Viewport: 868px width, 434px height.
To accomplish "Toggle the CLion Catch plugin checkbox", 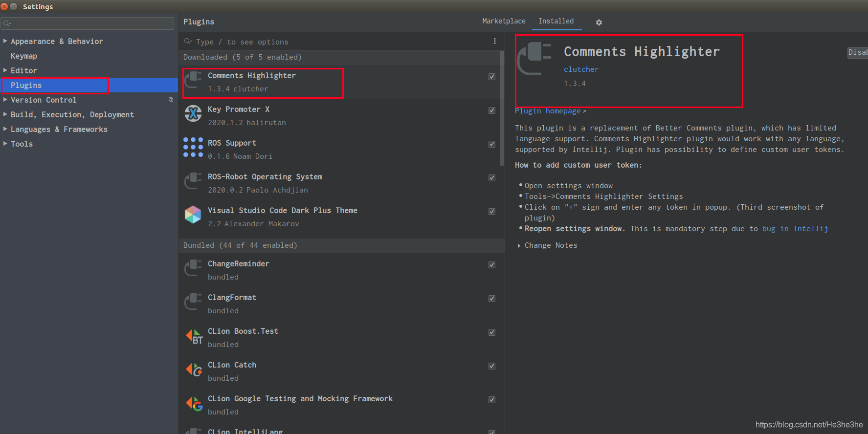I will [492, 366].
